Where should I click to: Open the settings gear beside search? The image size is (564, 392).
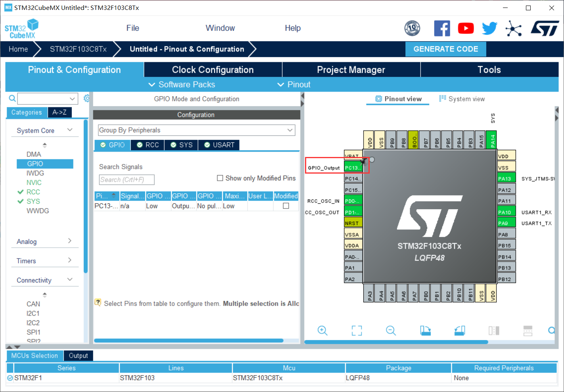87,98
